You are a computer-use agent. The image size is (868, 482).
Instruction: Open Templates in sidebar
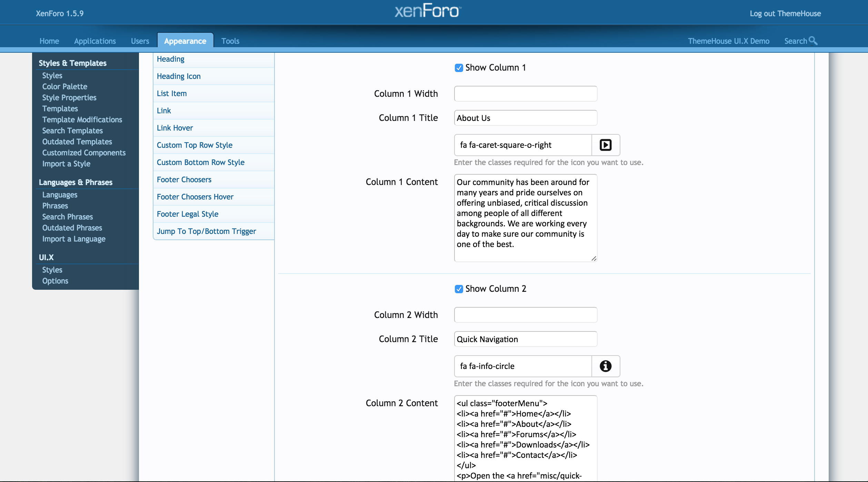pos(60,109)
